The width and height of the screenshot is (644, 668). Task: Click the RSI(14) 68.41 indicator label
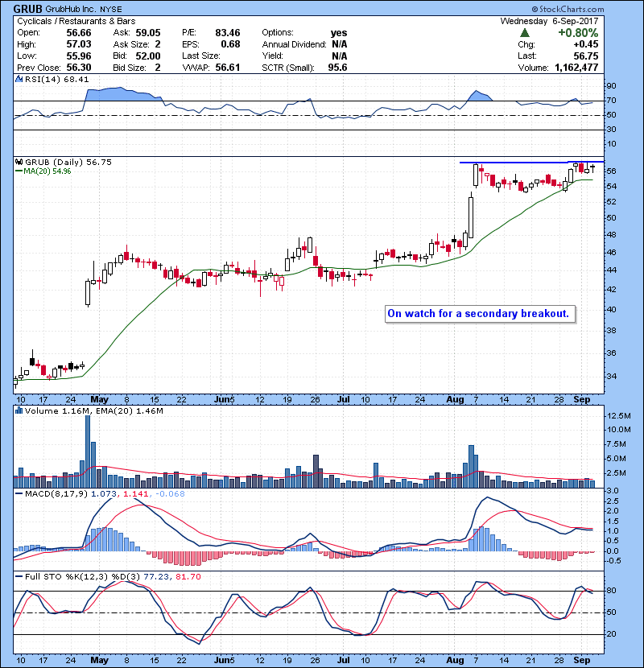click(x=56, y=79)
